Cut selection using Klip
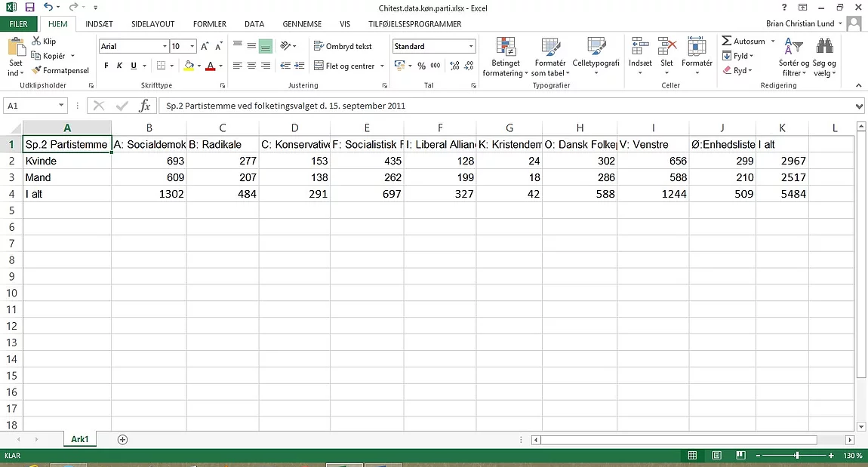868x467 pixels. (x=44, y=41)
